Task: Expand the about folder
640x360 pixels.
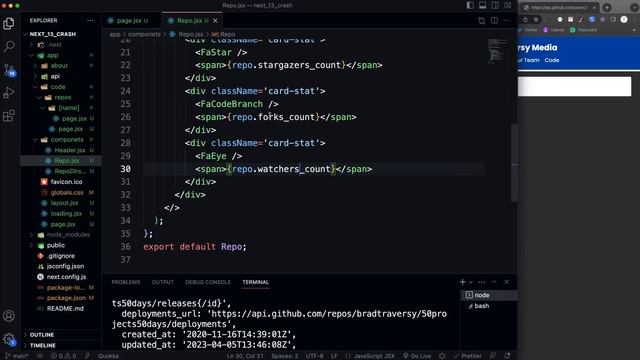Action: click(x=60, y=65)
